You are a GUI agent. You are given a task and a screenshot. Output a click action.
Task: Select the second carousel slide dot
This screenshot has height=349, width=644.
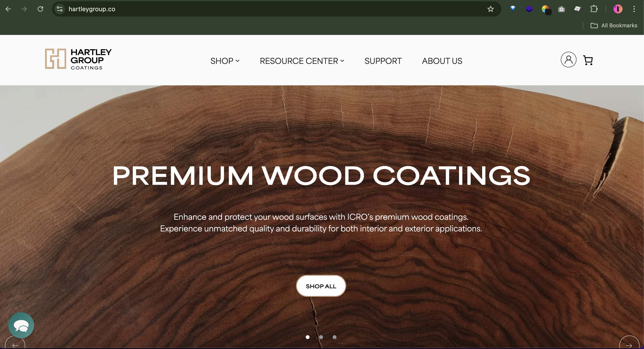point(321,337)
